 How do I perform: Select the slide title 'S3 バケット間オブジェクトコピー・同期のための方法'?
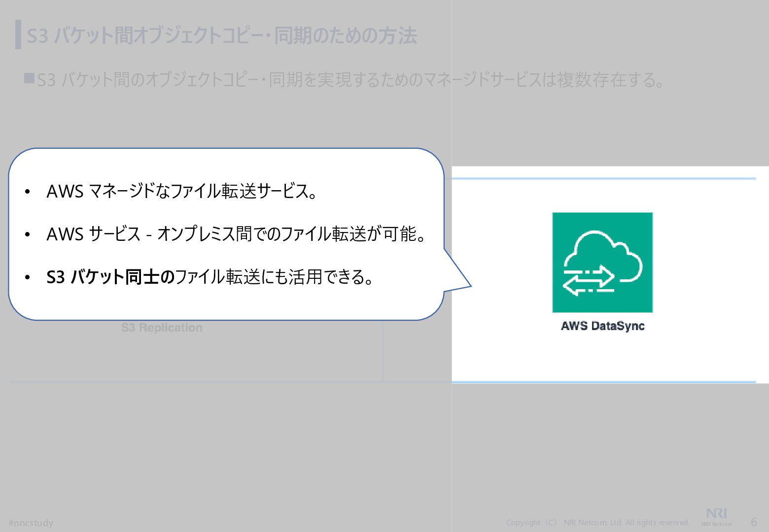click(222, 36)
